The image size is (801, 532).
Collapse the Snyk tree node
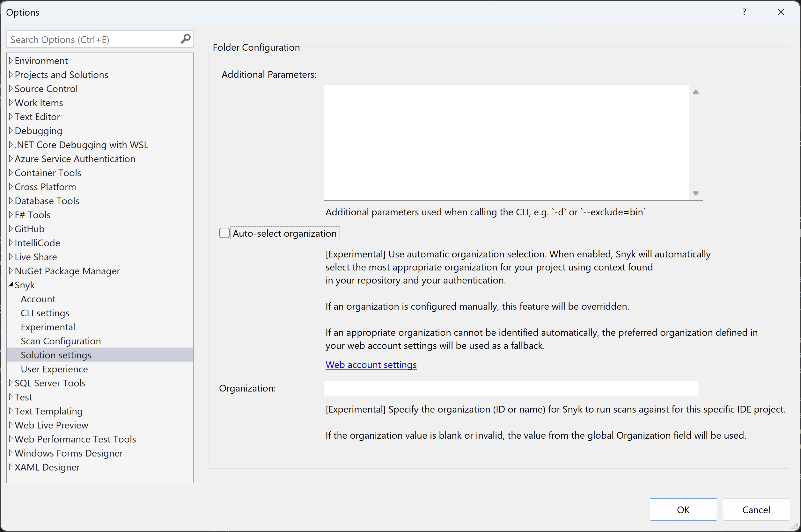(x=11, y=285)
